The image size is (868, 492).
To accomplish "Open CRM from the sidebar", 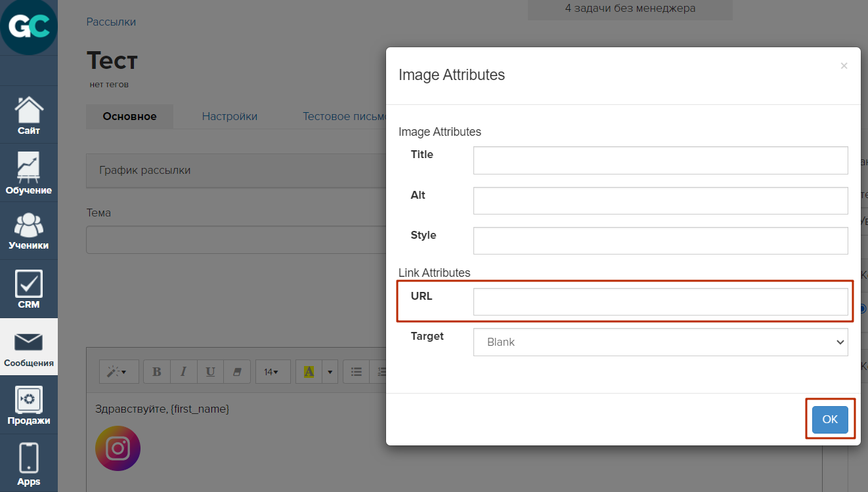I will [x=29, y=289].
